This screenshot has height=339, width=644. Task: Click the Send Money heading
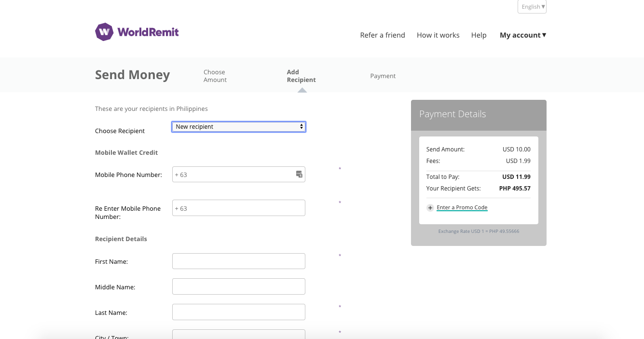(133, 75)
